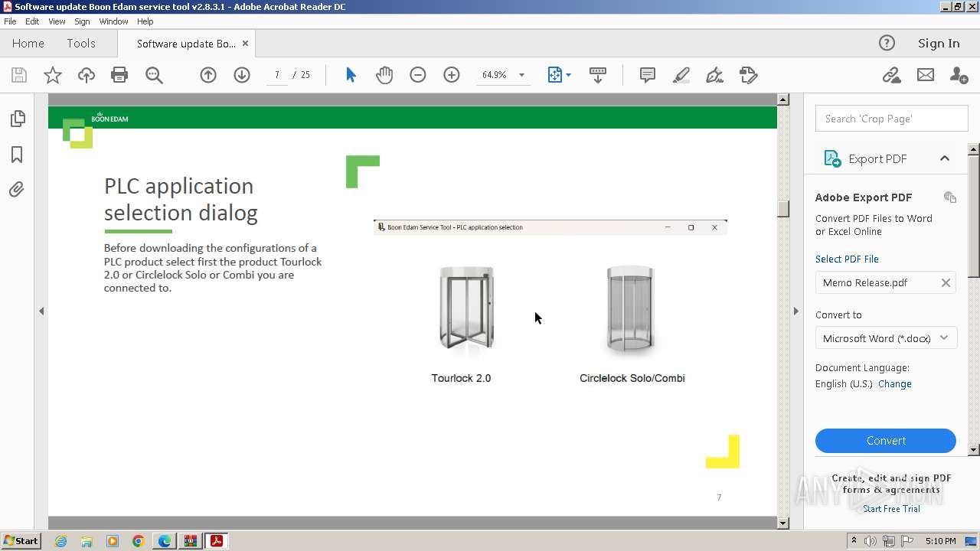Image resolution: width=980 pixels, height=551 pixels.
Task: Click the document scrollbar down arrow
Action: (x=782, y=523)
